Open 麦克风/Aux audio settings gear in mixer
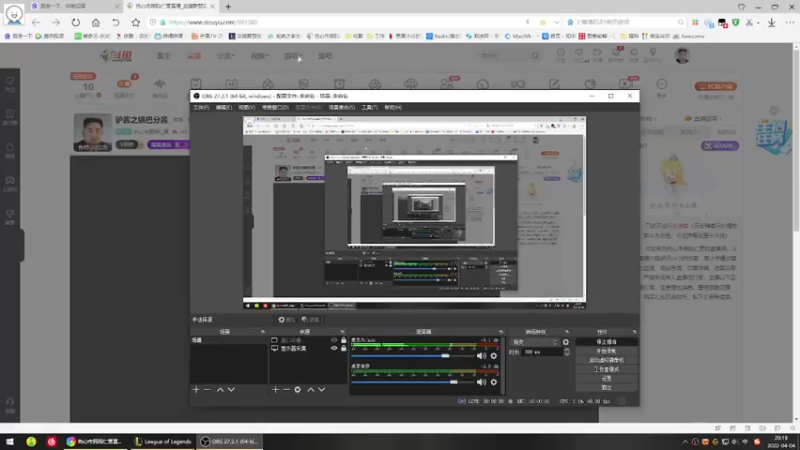800x450 pixels. [x=493, y=356]
